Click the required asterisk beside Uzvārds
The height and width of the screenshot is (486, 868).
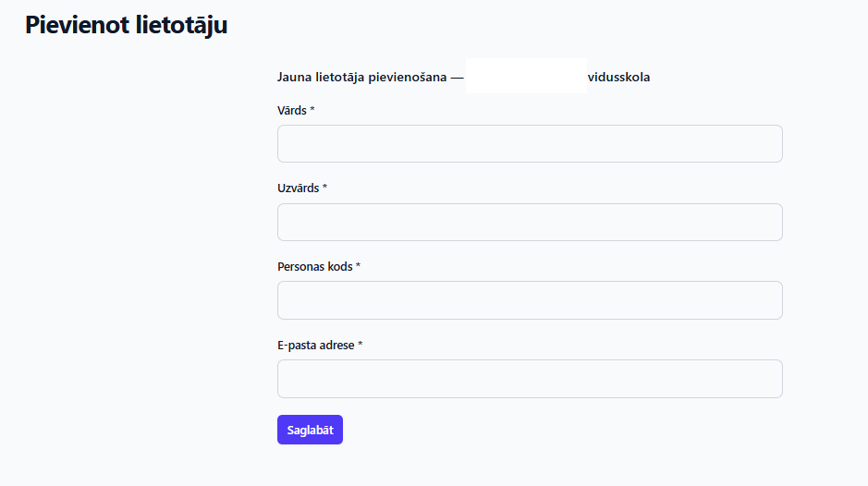pyautogui.click(x=325, y=188)
